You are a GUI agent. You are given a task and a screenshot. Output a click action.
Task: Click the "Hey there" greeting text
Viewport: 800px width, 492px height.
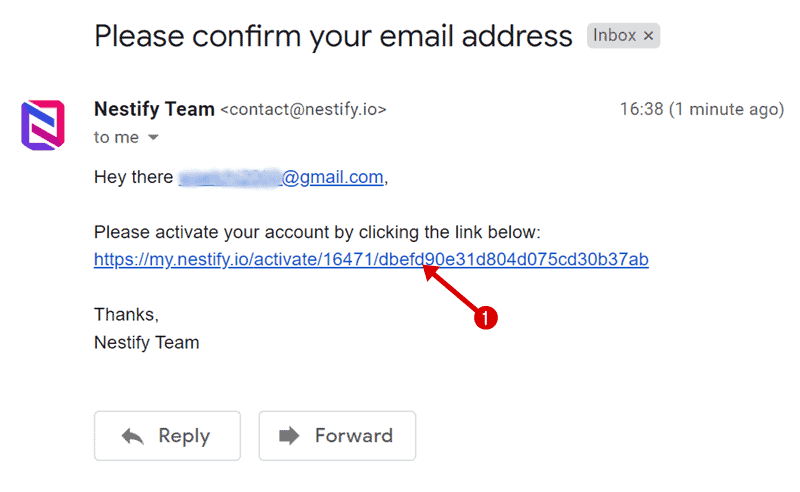click(134, 177)
